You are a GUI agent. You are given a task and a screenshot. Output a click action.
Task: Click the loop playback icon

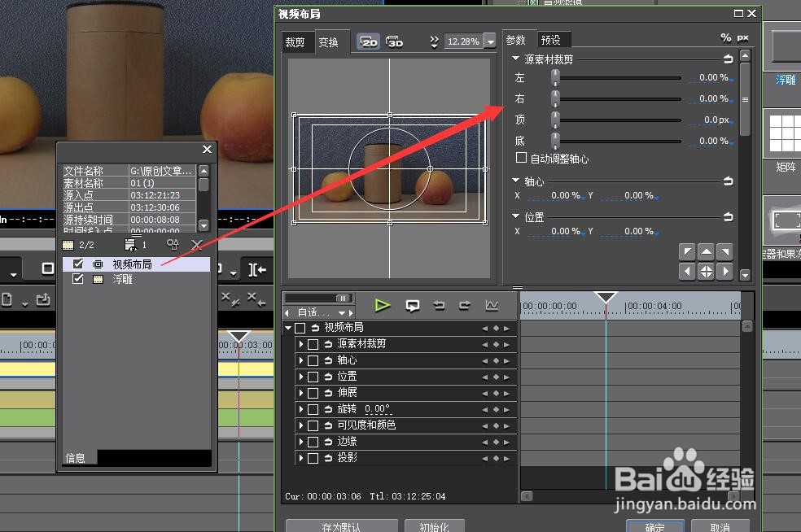412,305
